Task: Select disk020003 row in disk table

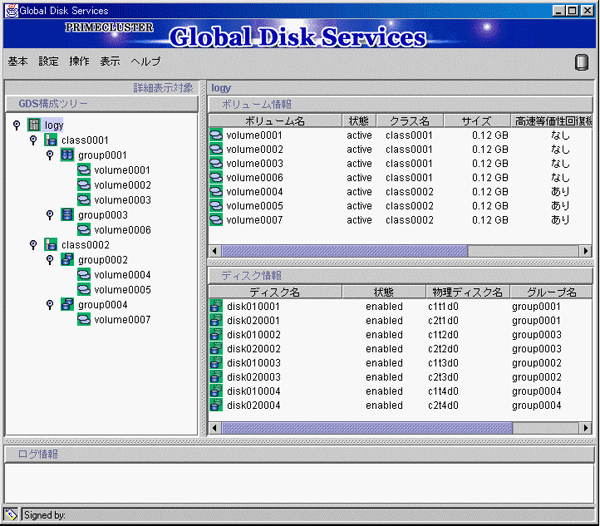Action: [400, 377]
